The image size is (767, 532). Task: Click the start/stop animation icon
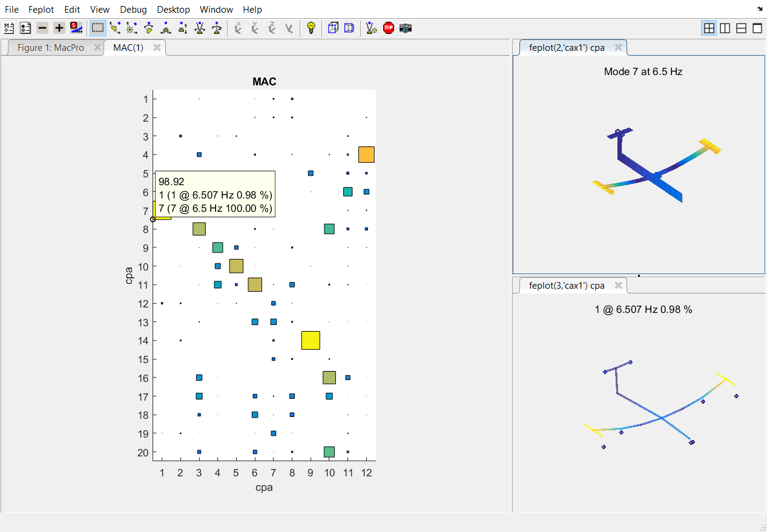pos(76,28)
